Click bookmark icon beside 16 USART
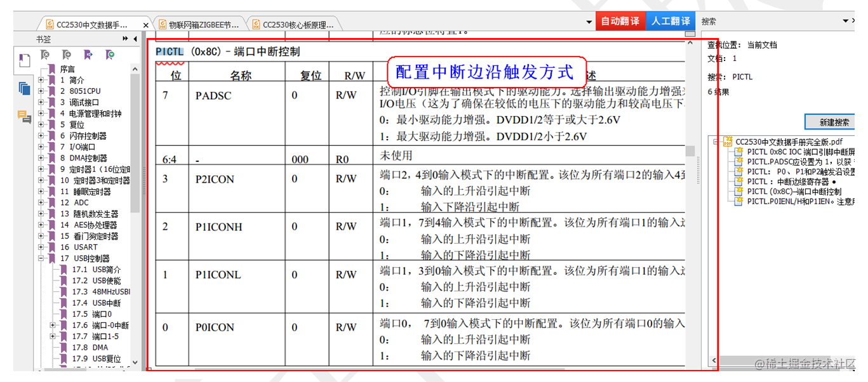This screenshot has width=868, height=382. pyautogui.click(x=52, y=247)
